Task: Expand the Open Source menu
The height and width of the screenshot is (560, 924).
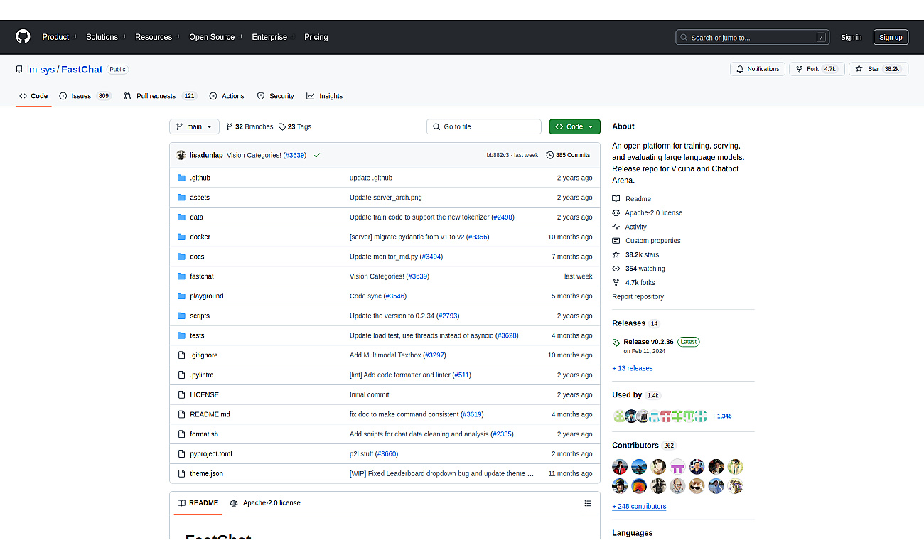Action: tap(215, 37)
